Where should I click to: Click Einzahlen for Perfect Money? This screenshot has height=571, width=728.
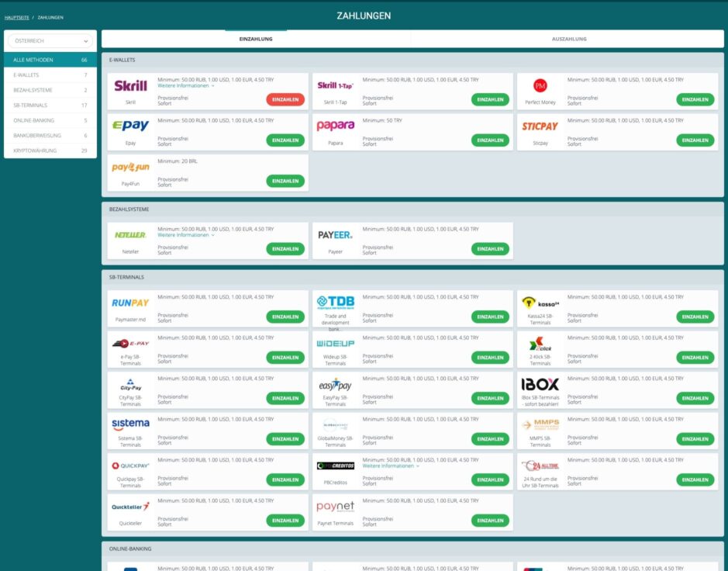point(695,99)
